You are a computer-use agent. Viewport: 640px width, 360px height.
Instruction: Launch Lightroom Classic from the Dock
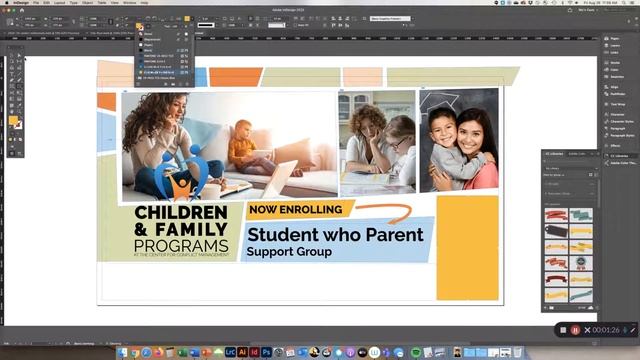(x=230, y=352)
